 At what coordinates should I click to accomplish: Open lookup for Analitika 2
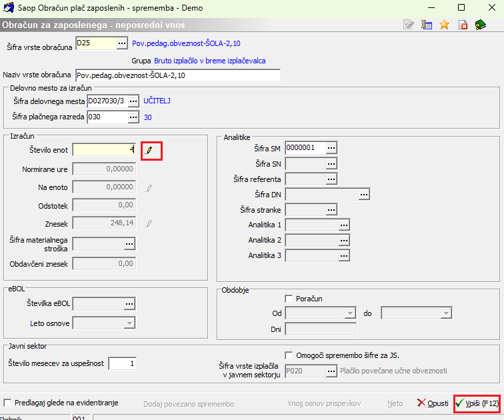pos(344,241)
